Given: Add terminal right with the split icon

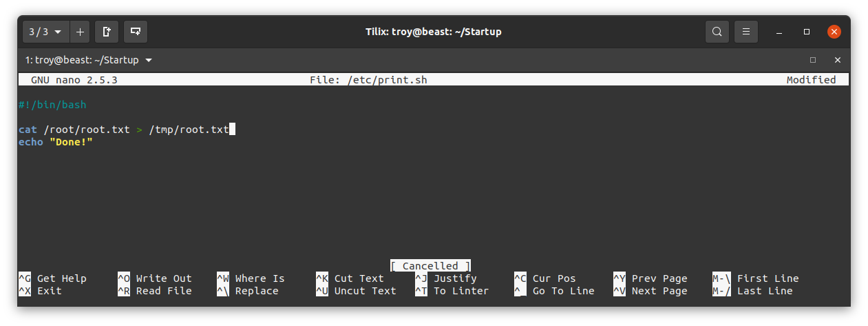Looking at the screenshot, I should point(107,32).
